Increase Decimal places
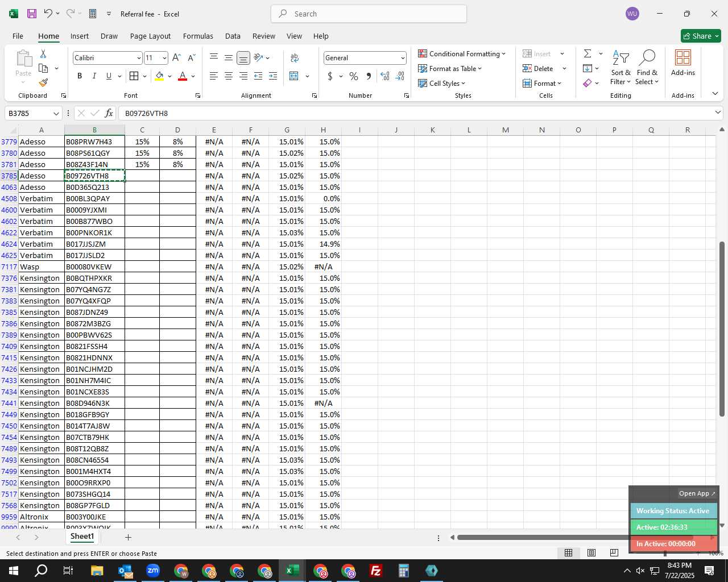The width and height of the screenshot is (728, 582). (385, 76)
